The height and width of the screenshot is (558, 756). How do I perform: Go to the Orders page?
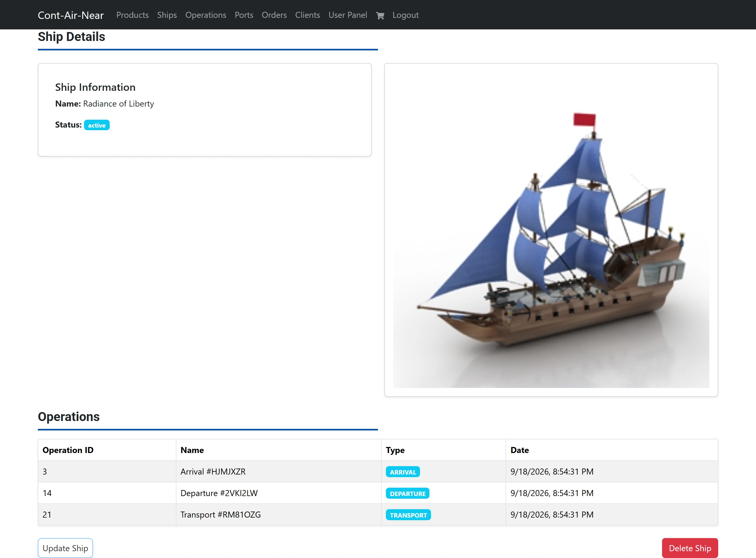tap(274, 15)
